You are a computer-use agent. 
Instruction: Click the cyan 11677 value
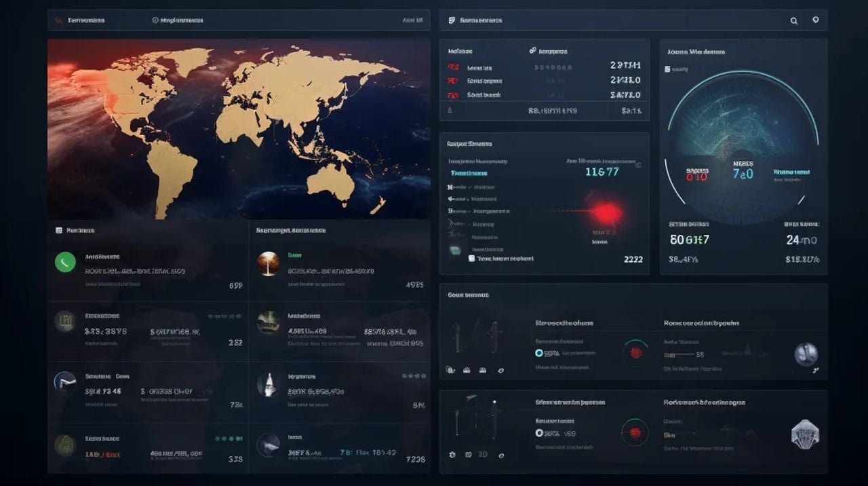(601, 172)
